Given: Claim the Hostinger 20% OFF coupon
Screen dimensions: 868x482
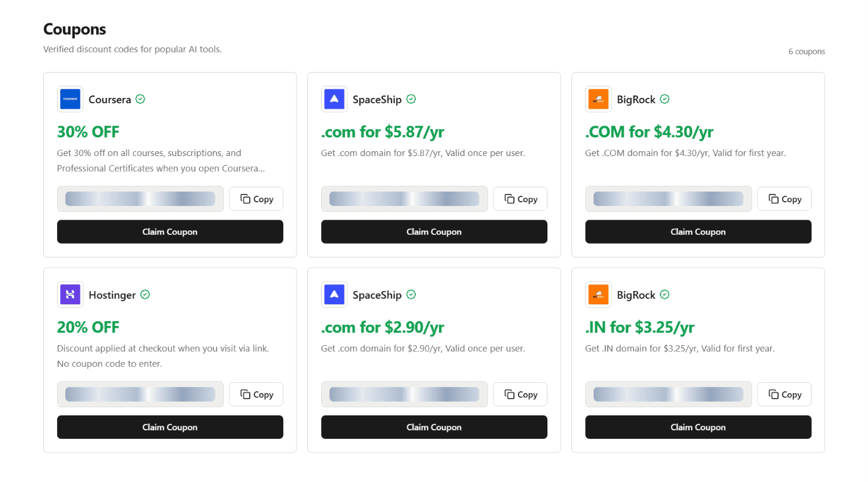Looking at the screenshot, I should [x=170, y=427].
